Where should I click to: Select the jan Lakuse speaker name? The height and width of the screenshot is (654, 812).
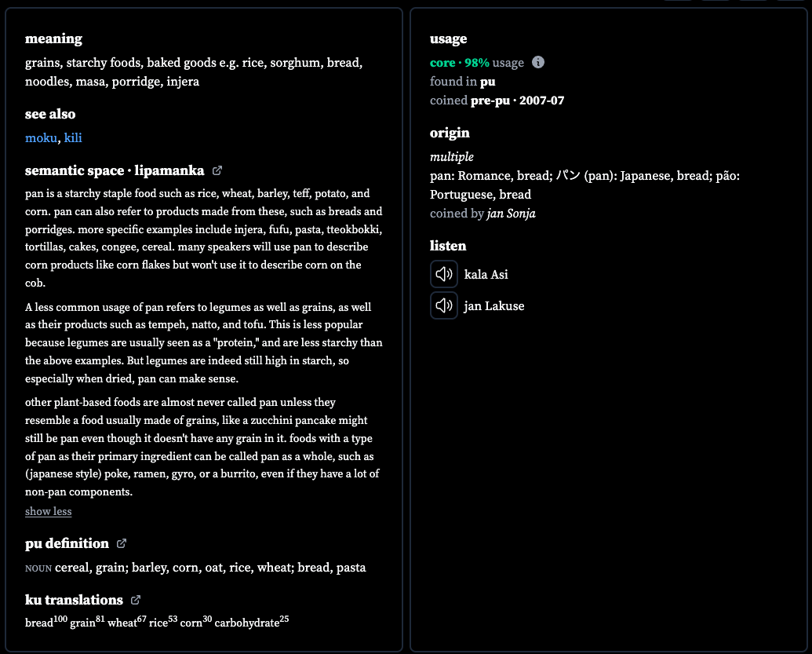click(x=494, y=306)
